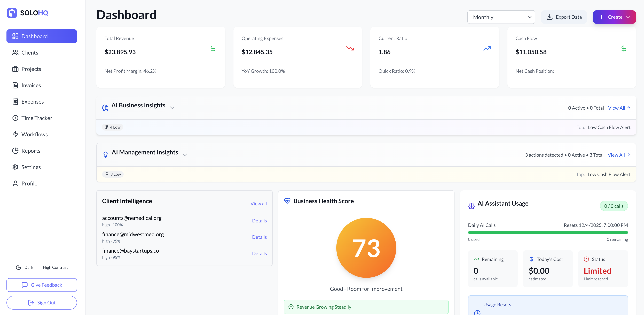Click the brain icon beside AI Business Insights

tap(105, 108)
